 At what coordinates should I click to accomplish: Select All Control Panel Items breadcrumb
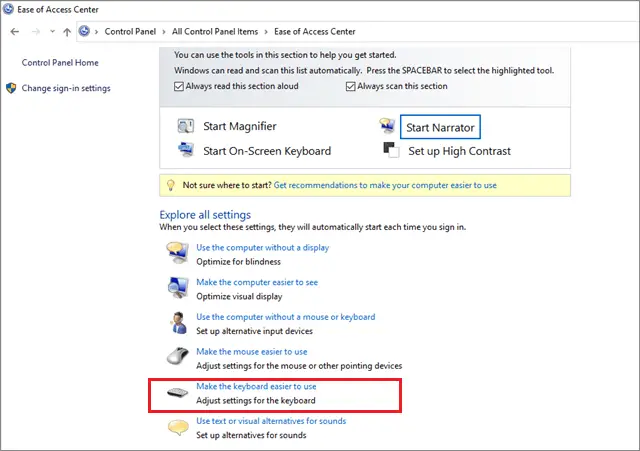[x=215, y=31]
